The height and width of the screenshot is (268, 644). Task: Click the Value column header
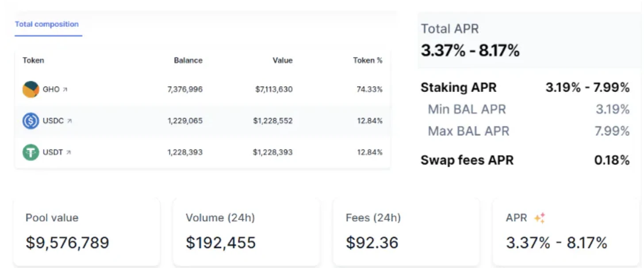282,60
